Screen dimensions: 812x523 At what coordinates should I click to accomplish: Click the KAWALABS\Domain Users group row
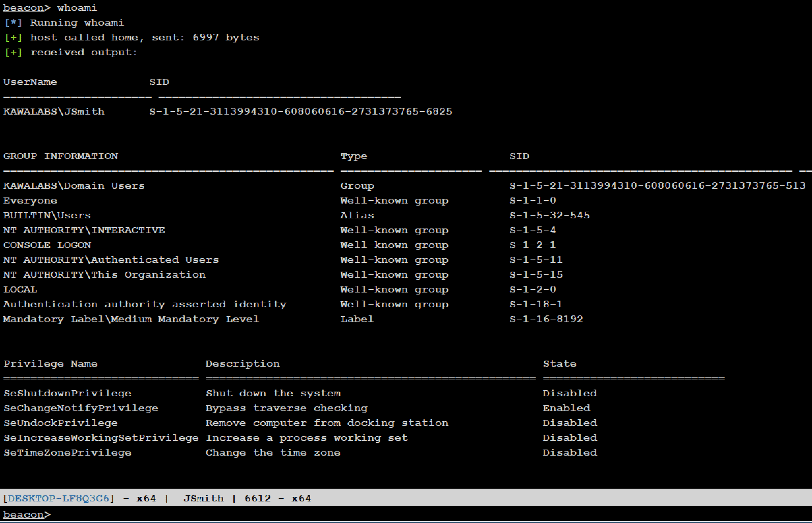coord(74,185)
